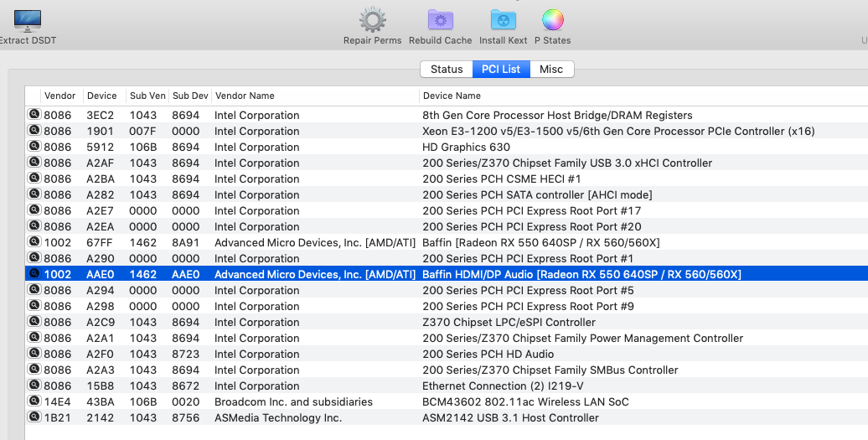The width and height of the screenshot is (868, 440).
Task: Click magnifier icon for Root Port #17 row
Action: tap(34, 210)
